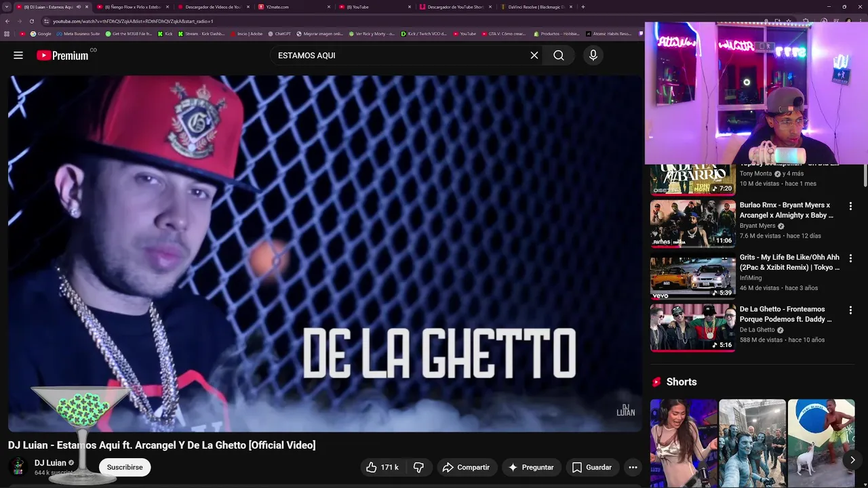This screenshot has width=868, height=488.
Task: Play the Fronteamos Porque Podemos thumbnail
Action: coord(692,328)
